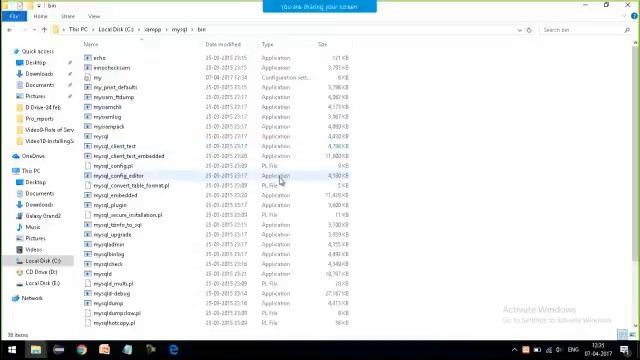Sort files by Date modified column
640x360 pixels.
pyautogui.click(x=223, y=44)
